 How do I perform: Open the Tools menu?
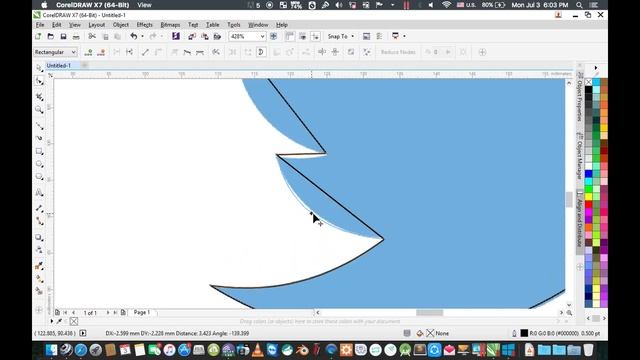click(233, 25)
